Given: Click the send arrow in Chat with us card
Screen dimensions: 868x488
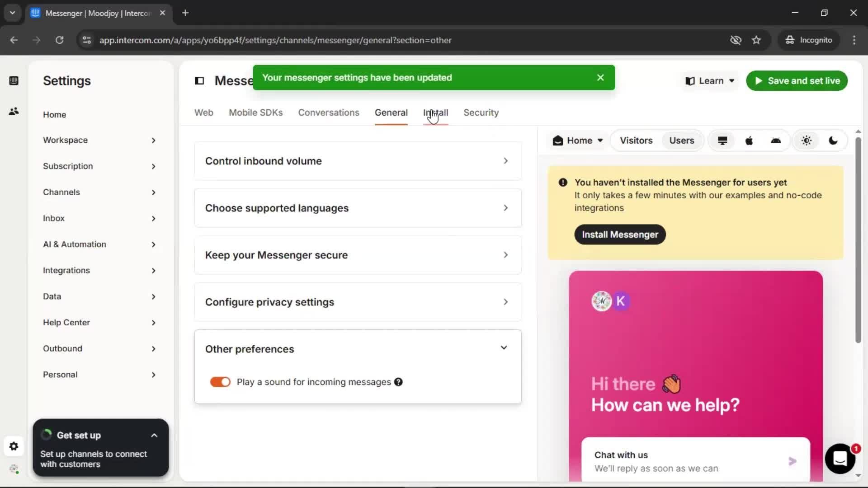Looking at the screenshot, I should click(793, 461).
